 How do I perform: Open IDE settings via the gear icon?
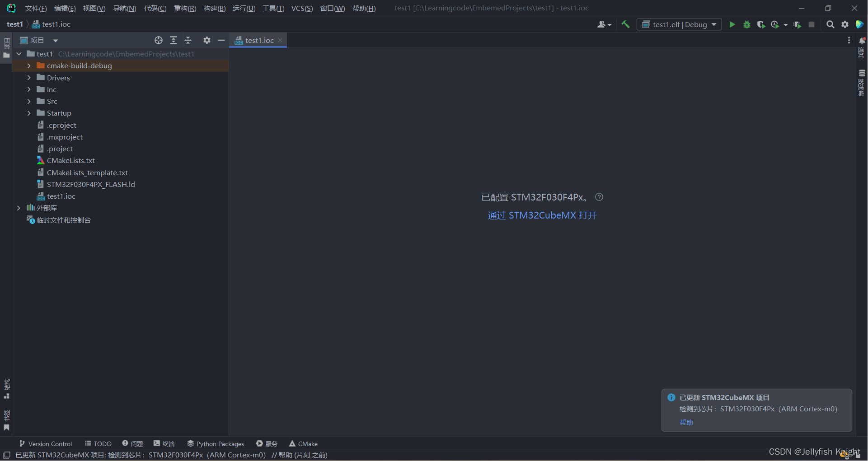tap(845, 24)
